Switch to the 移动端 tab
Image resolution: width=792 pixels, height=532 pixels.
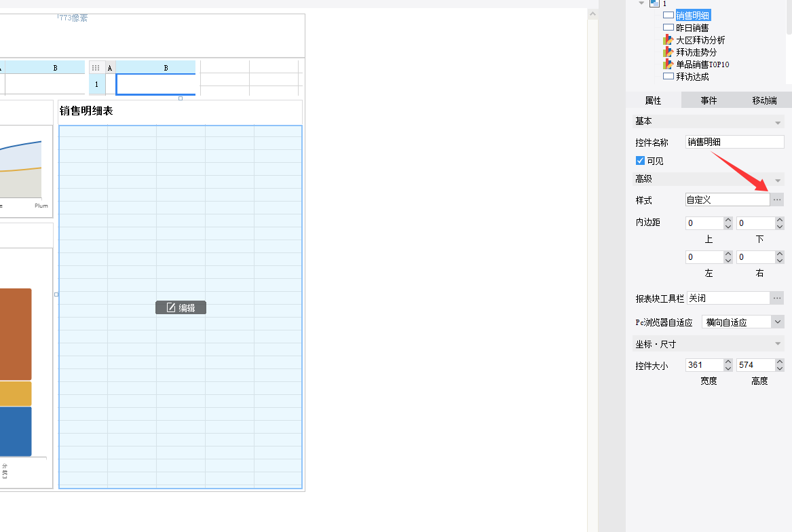(x=763, y=100)
